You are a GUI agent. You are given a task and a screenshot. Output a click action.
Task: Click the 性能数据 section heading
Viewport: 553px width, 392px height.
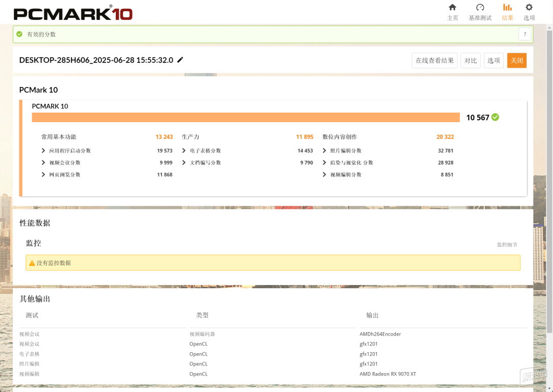coord(35,223)
